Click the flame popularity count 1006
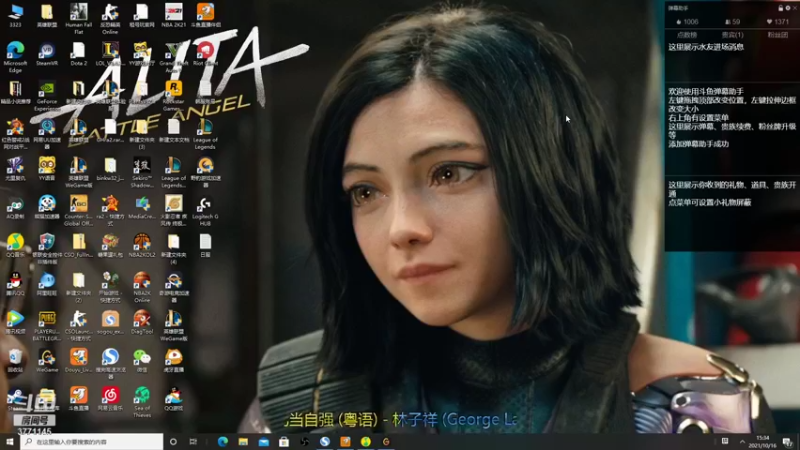The width and height of the screenshot is (800, 450). [x=687, y=21]
